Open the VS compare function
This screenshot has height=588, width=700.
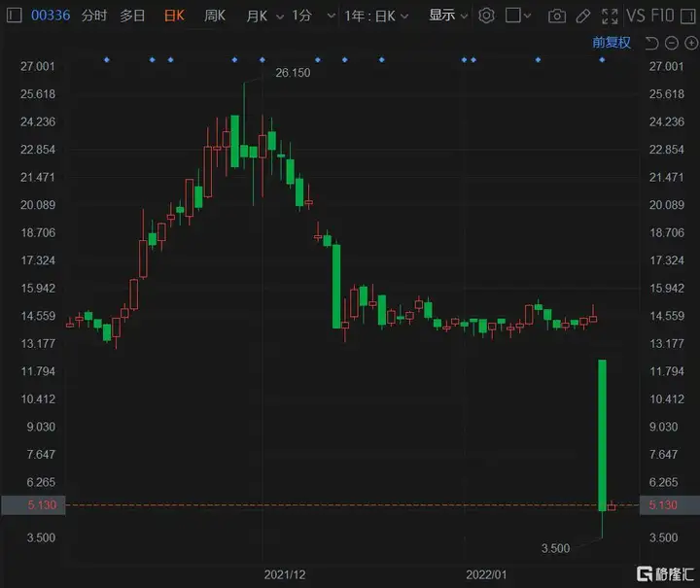click(636, 16)
